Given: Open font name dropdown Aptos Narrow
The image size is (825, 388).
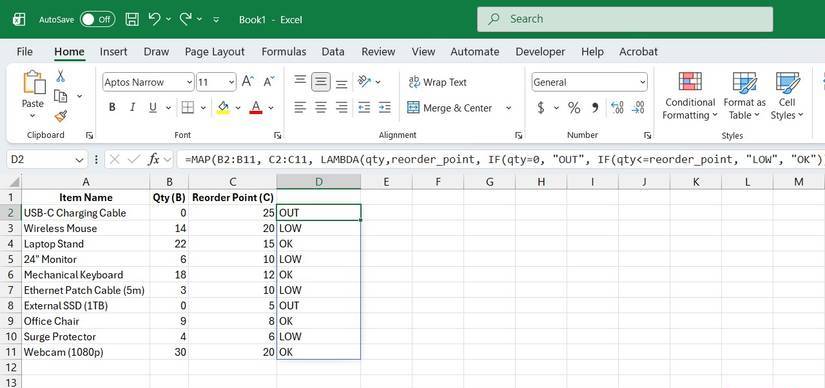Looking at the screenshot, I should tap(189, 82).
